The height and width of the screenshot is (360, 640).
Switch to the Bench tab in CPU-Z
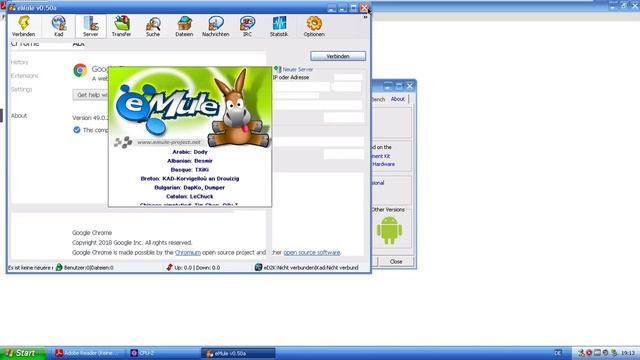[378, 99]
